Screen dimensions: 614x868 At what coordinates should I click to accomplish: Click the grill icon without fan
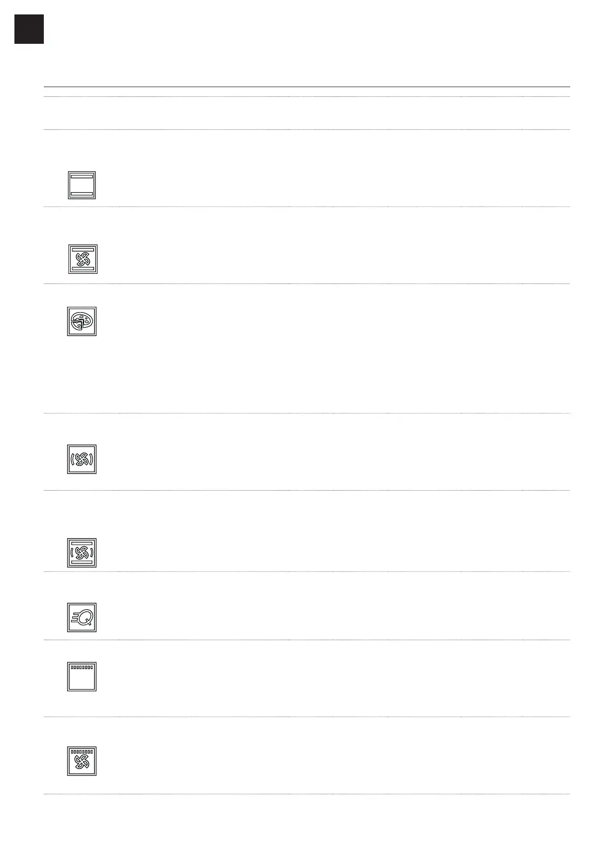(x=82, y=677)
